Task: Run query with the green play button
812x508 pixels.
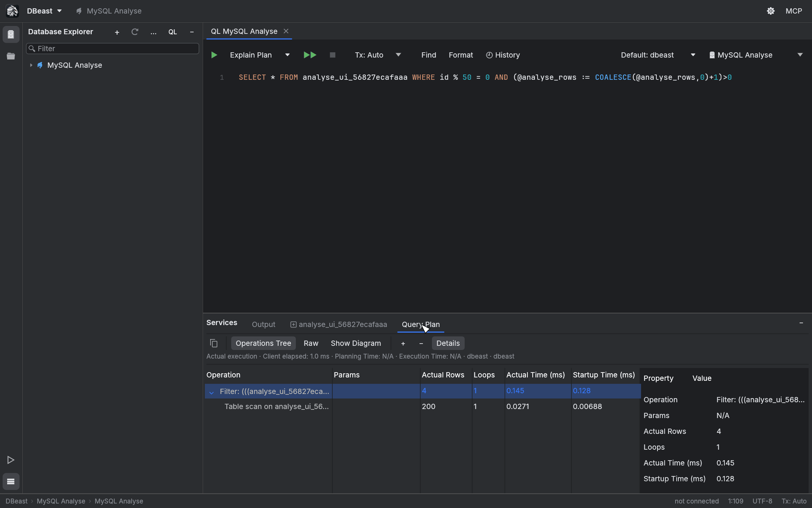Action: (214, 55)
